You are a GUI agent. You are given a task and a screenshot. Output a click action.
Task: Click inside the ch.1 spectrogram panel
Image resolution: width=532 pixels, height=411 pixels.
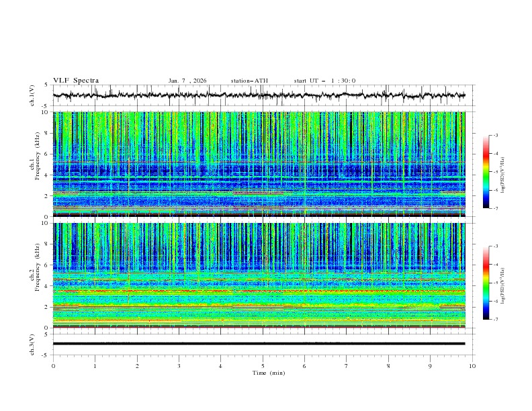pyautogui.click(x=262, y=164)
